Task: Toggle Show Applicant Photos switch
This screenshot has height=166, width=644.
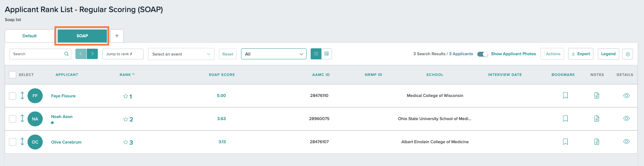Action: click(482, 54)
